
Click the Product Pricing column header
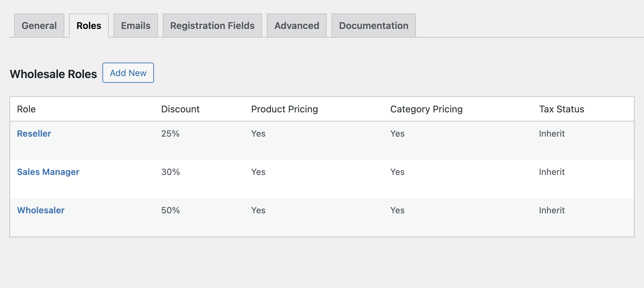(284, 109)
